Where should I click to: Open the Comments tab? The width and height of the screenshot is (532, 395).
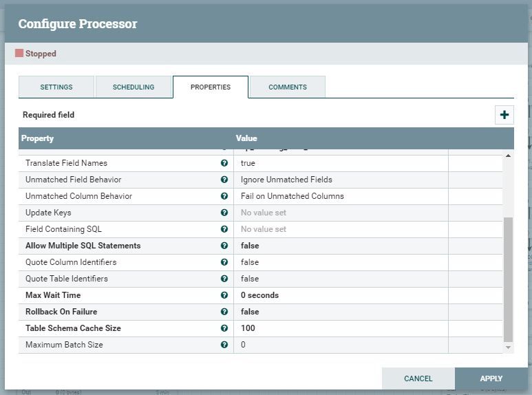[288, 87]
